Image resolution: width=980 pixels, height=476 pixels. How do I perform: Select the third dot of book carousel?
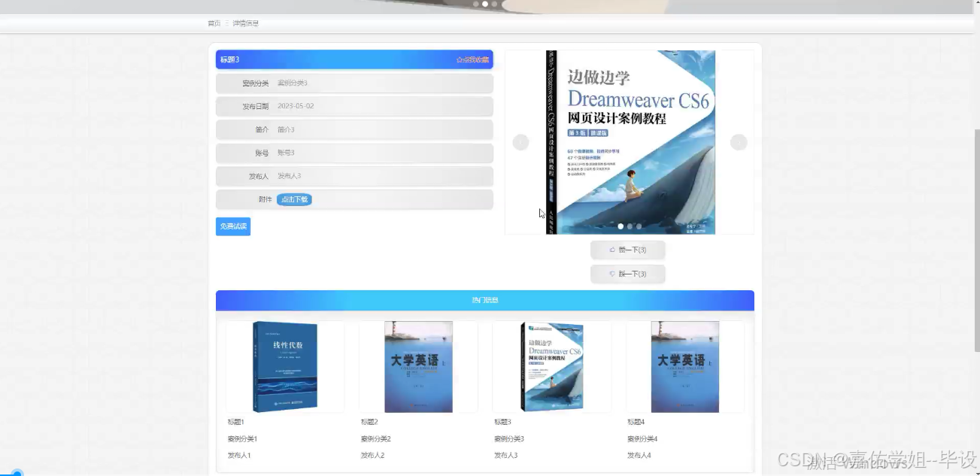[639, 226]
